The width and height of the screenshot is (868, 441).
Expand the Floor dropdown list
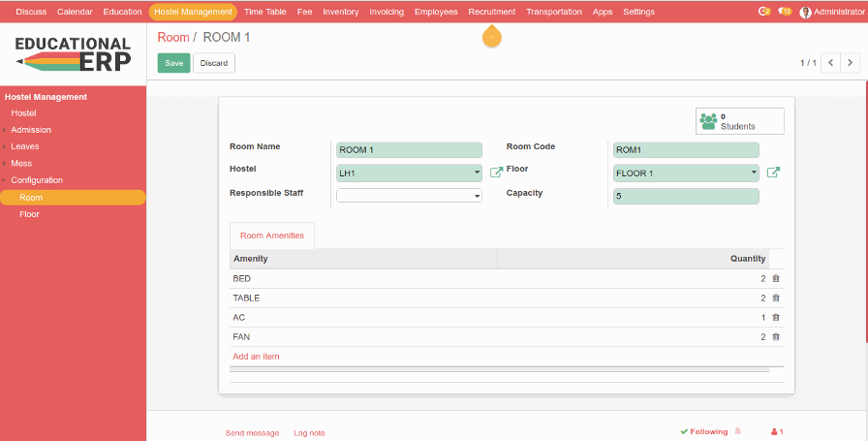pyautogui.click(x=754, y=173)
